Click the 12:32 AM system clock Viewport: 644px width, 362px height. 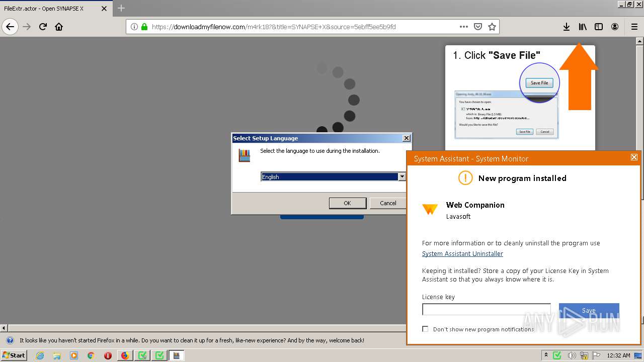[618, 355]
